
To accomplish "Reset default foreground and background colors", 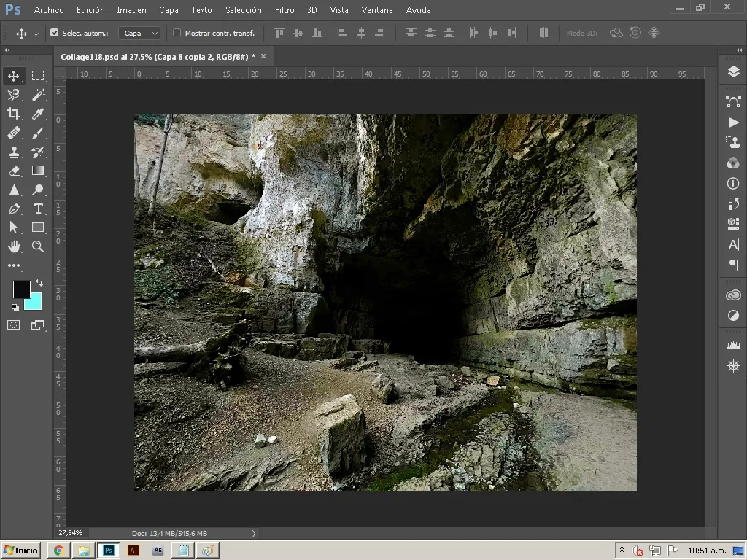I will (15, 308).
